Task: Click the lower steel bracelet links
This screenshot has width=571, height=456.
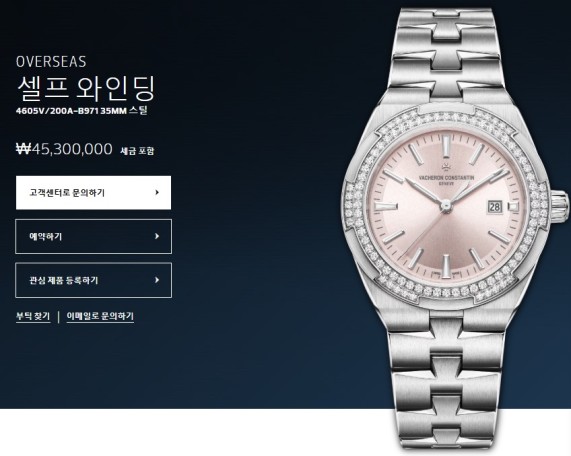Action: pyautogui.click(x=446, y=382)
